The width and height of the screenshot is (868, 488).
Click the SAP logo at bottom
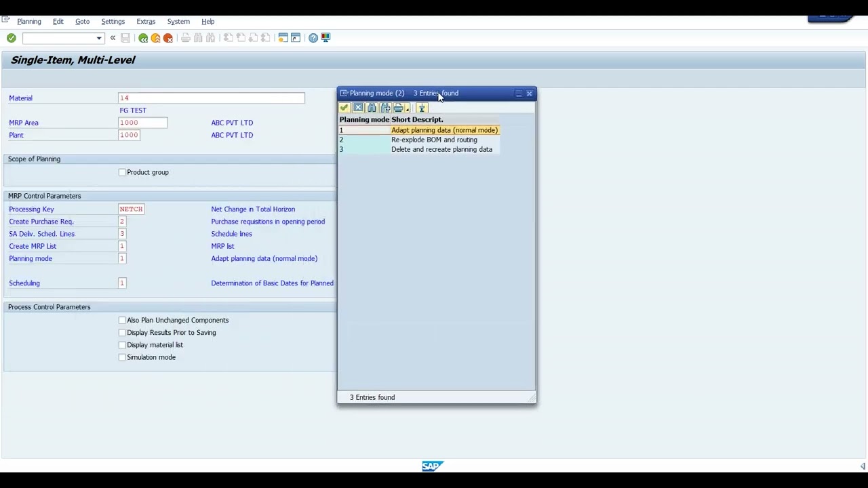432,466
